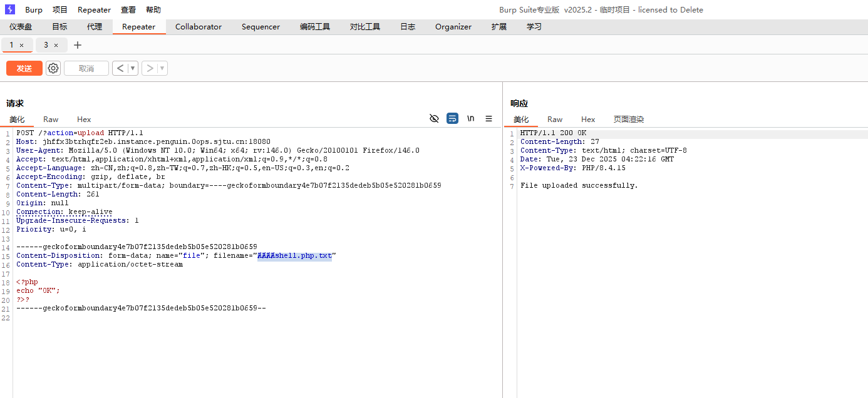Close Repeater tab 1
The width and height of the screenshot is (868, 398).
(21, 45)
